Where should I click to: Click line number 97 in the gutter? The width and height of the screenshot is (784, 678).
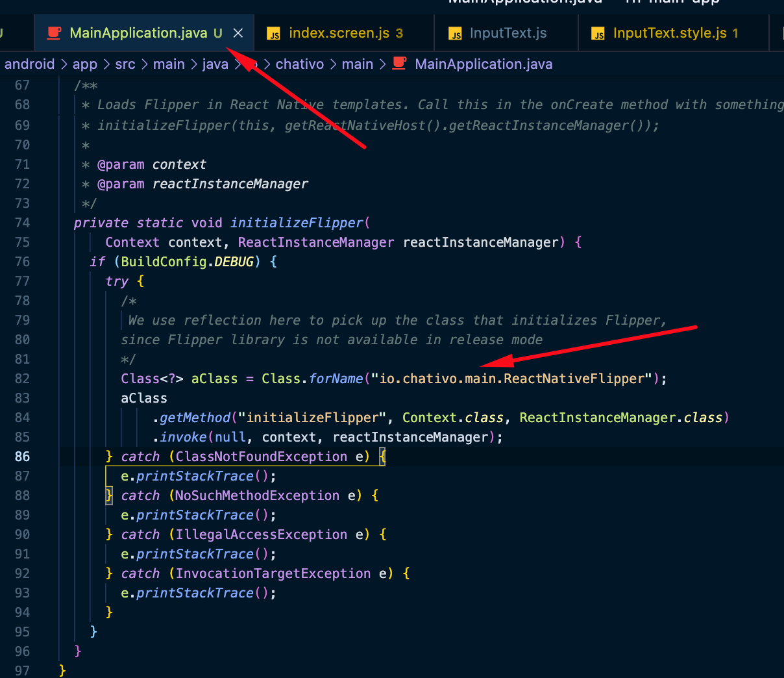point(22,670)
